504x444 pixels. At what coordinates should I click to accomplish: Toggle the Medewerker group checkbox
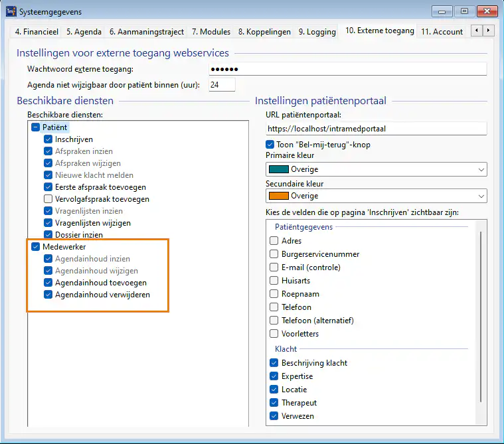(x=36, y=247)
